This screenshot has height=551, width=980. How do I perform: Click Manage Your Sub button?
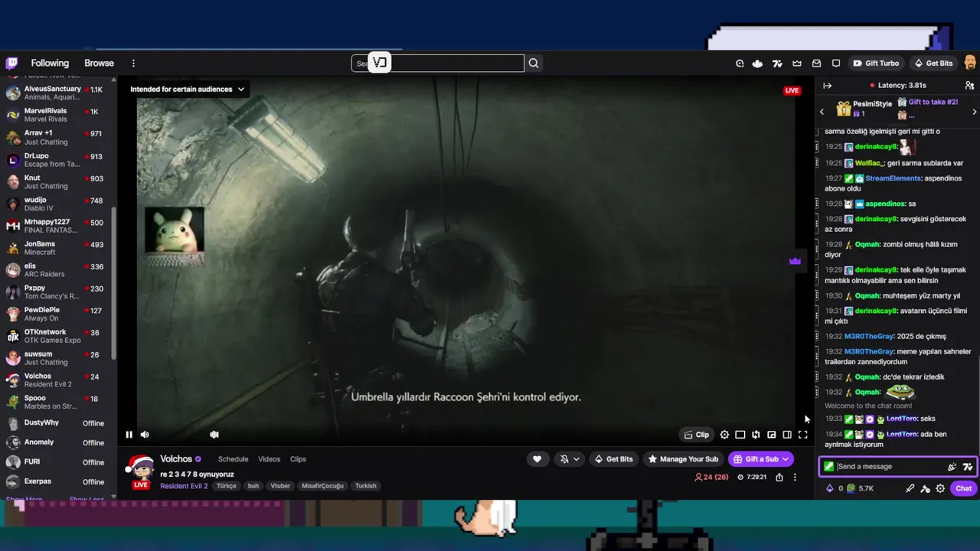[x=683, y=459]
